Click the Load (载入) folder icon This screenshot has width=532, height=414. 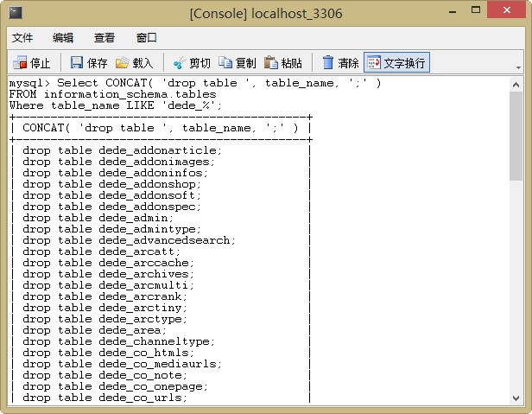click(123, 63)
